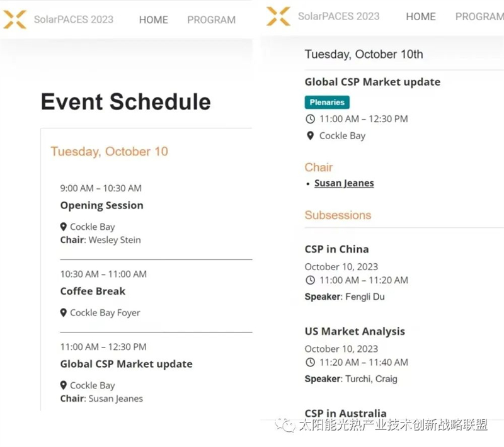The height and width of the screenshot is (447, 504).
Task: Click location pin beside Opening Session Cockle Bay
Action: pyautogui.click(x=64, y=227)
